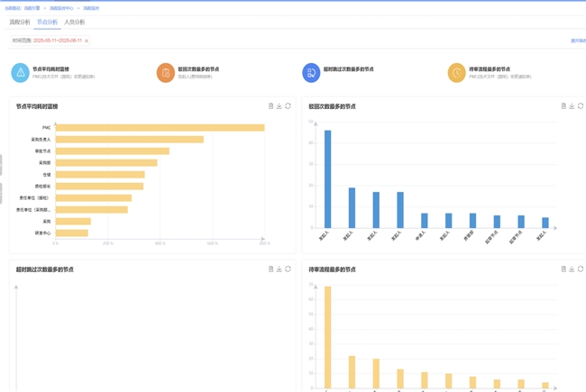Open data view for 超时跳过次数最多的节点 chart
Viewport: 586px width, 392px height.
coord(270,269)
